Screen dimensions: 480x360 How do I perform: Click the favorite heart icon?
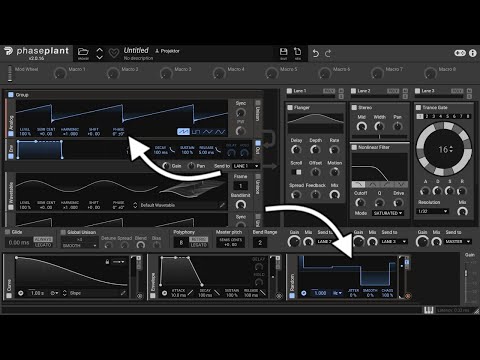(114, 53)
